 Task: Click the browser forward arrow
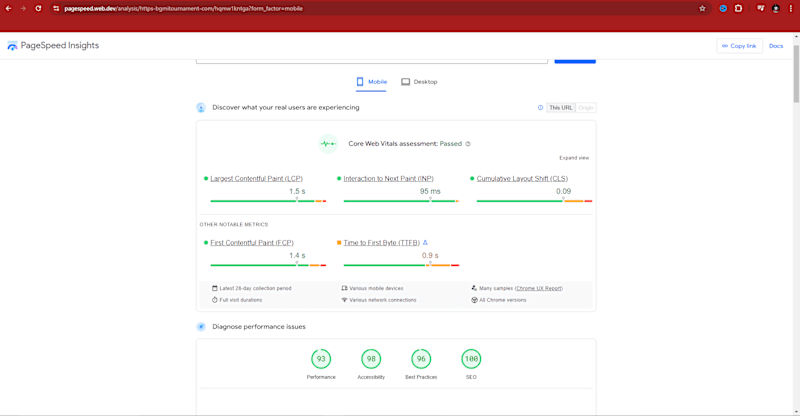click(x=23, y=8)
